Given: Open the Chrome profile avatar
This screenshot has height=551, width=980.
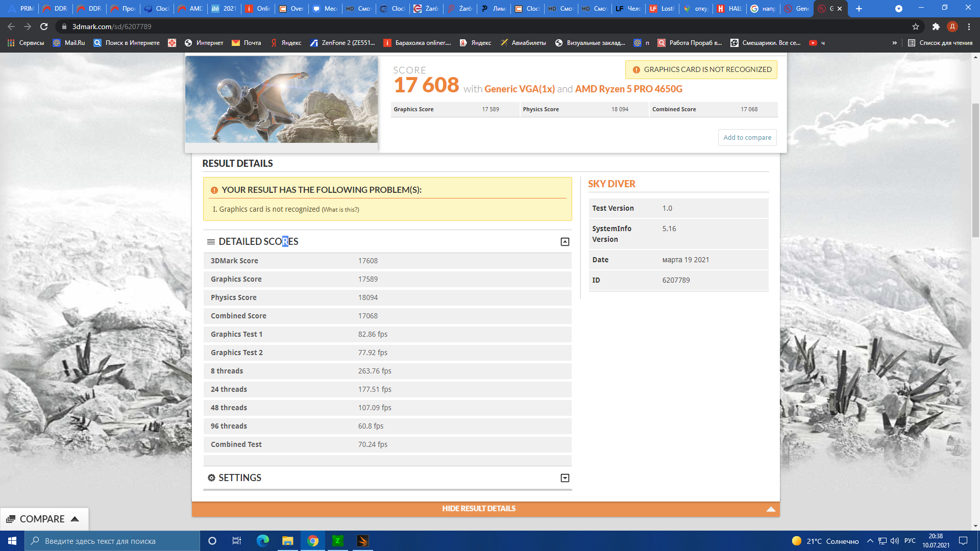Looking at the screenshot, I should point(952,27).
